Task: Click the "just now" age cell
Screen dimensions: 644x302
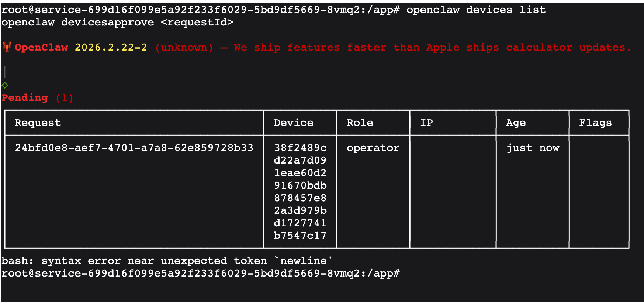Action: (533, 148)
